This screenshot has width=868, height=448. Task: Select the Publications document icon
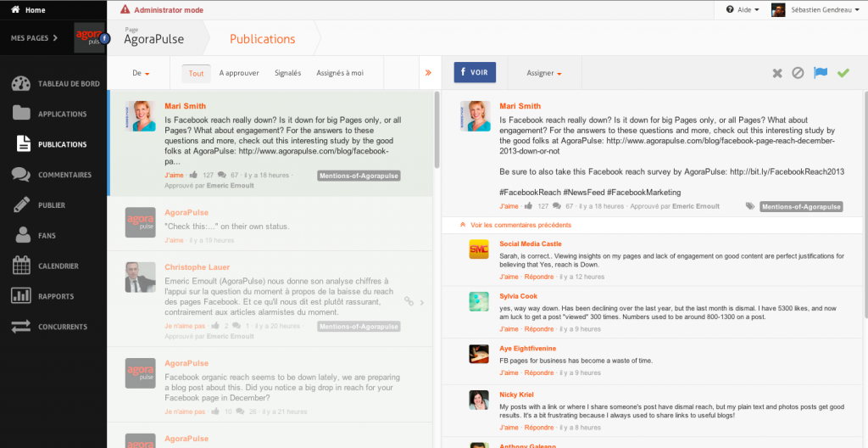click(23, 144)
